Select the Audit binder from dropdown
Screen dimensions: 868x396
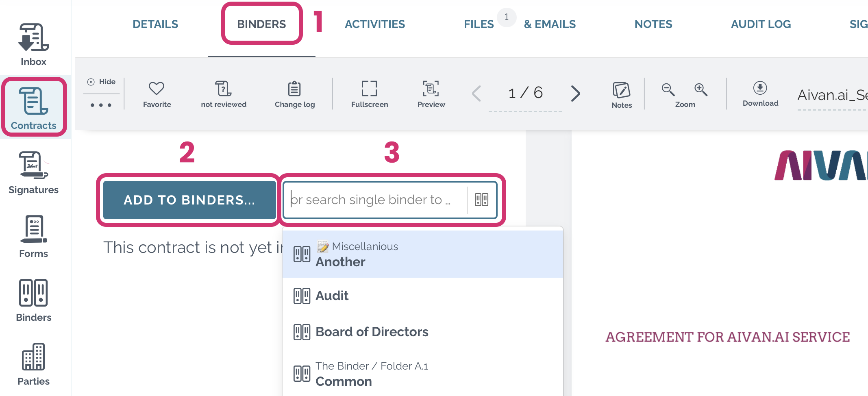(423, 296)
